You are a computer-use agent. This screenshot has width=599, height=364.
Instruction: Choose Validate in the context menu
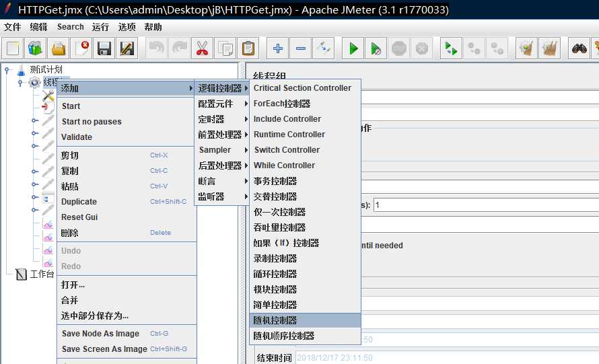coord(127,137)
